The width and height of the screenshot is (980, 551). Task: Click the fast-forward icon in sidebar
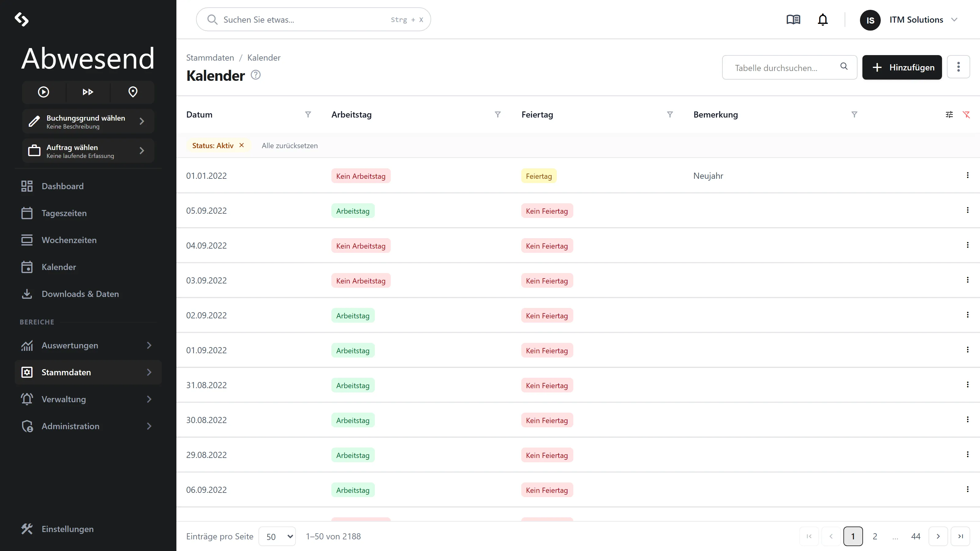point(88,92)
